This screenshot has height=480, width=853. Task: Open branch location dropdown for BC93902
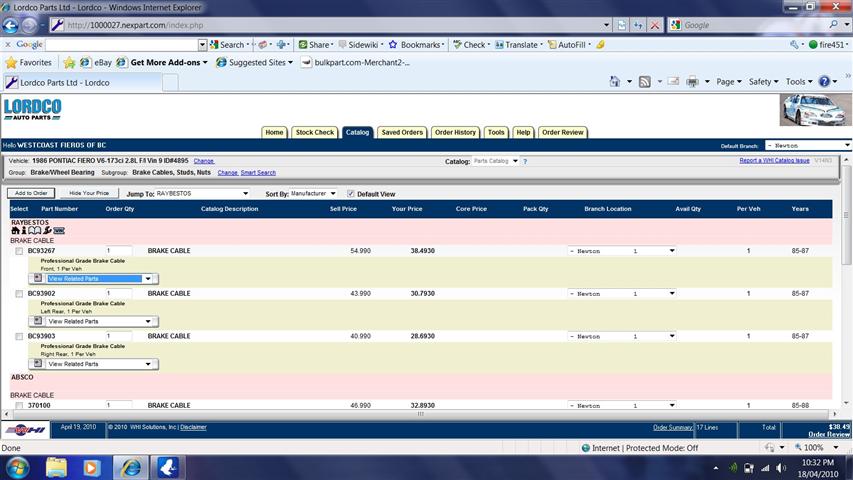(x=622, y=293)
